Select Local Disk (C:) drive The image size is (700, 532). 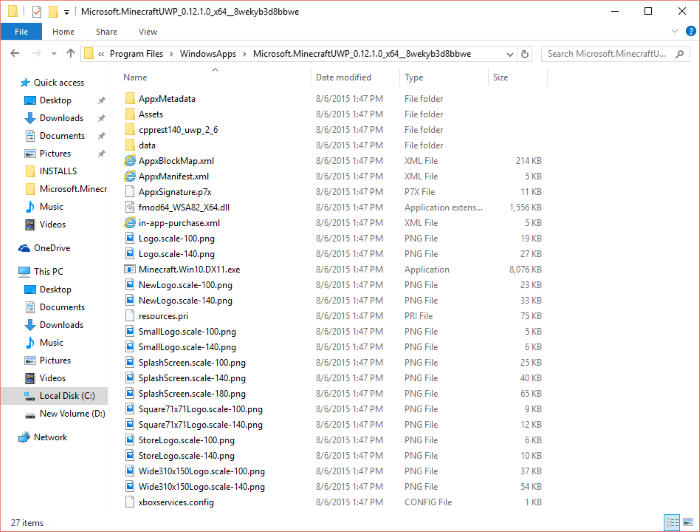click(67, 396)
